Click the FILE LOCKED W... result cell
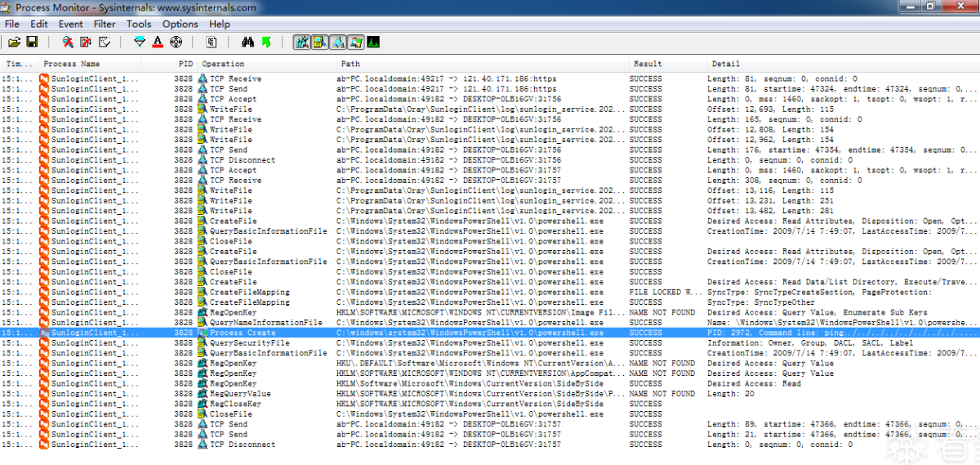This screenshot has height=465, width=980. [666, 292]
